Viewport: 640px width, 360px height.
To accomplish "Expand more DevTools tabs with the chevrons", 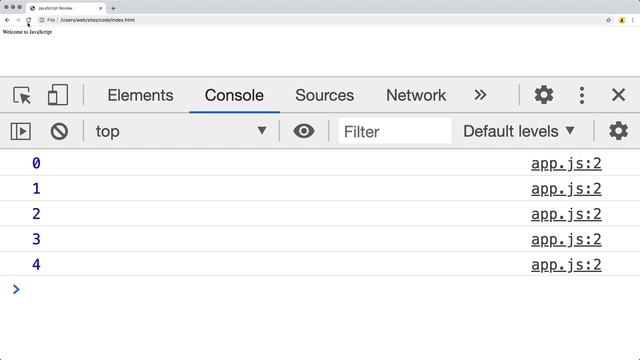I will (x=480, y=95).
